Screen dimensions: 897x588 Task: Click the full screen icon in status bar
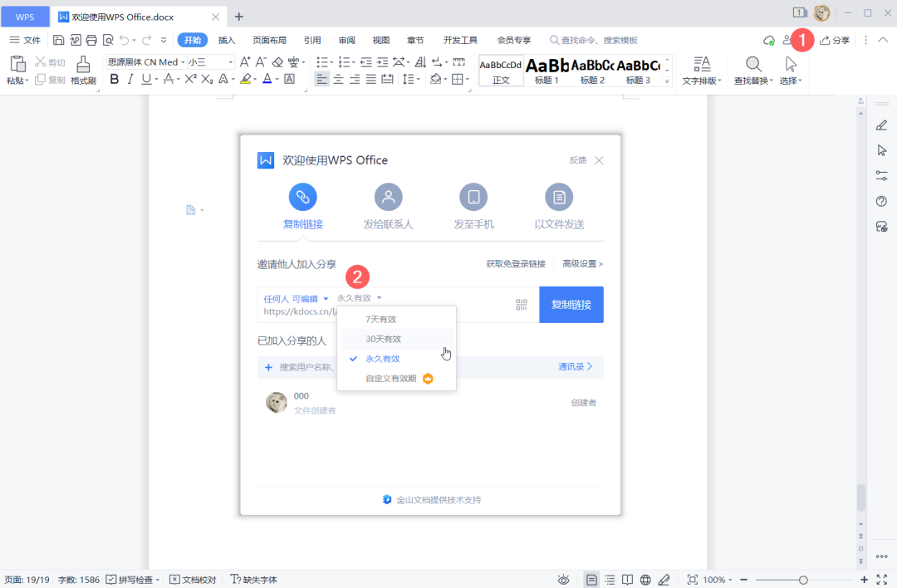coord(881,580)
